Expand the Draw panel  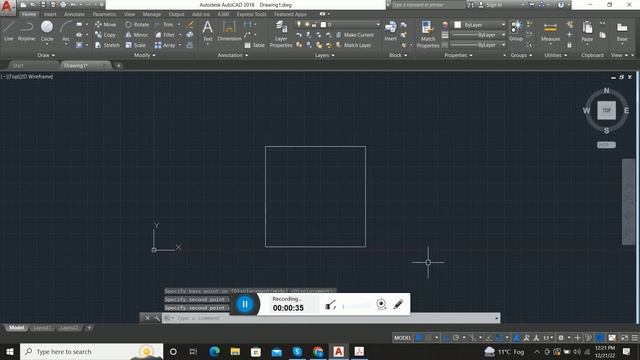(x=46, y=55)
